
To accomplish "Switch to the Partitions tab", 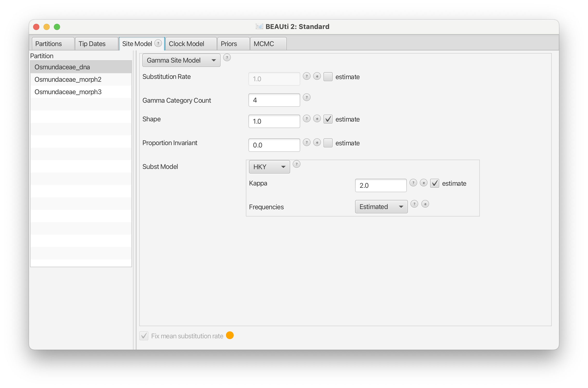I will click(x=53, y=44).
